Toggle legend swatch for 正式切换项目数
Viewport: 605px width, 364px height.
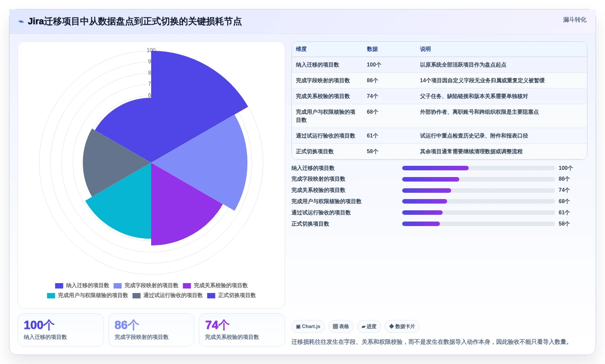(211, 296)
